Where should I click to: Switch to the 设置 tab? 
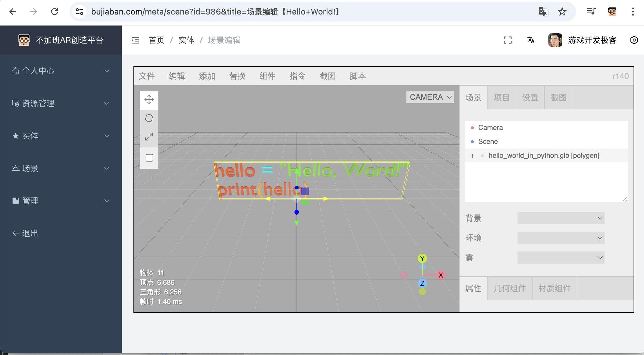pyautogui.click(x=530, y=97)
